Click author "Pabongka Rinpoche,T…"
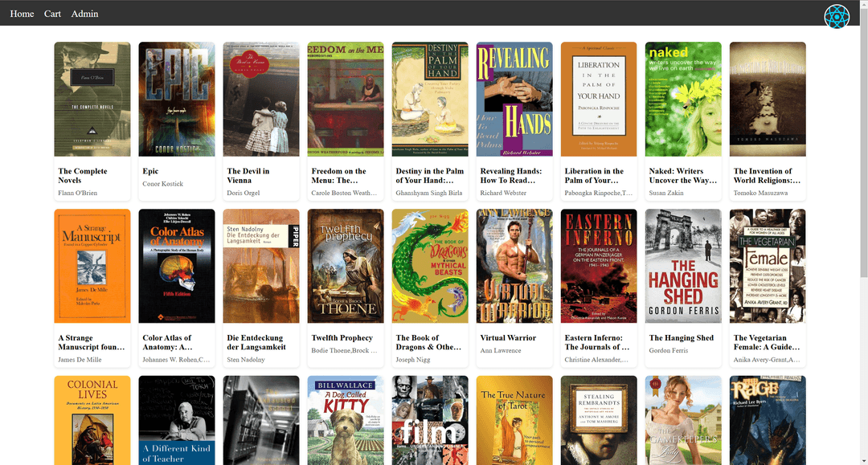The image size is (868, 465). tap(599, 193)
